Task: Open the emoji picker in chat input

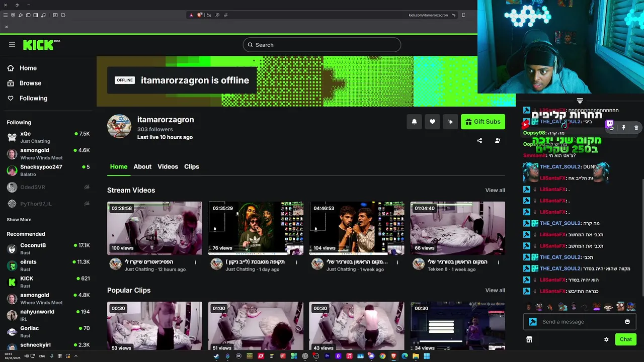Action: [627, 322]
